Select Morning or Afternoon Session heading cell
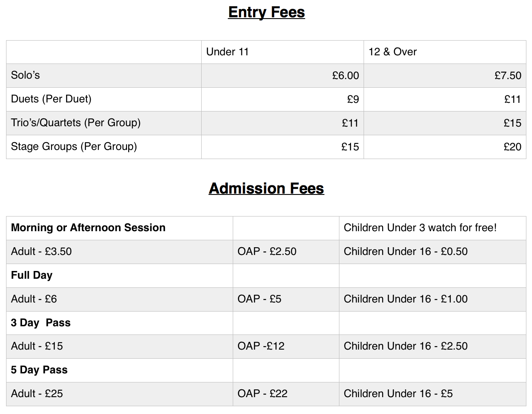 (x=120, y=228)
